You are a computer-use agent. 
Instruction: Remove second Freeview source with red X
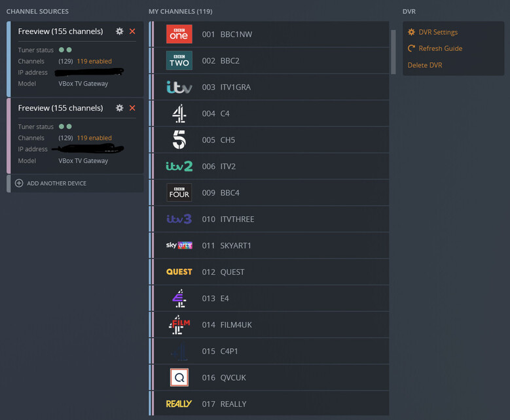coord(132,108)
